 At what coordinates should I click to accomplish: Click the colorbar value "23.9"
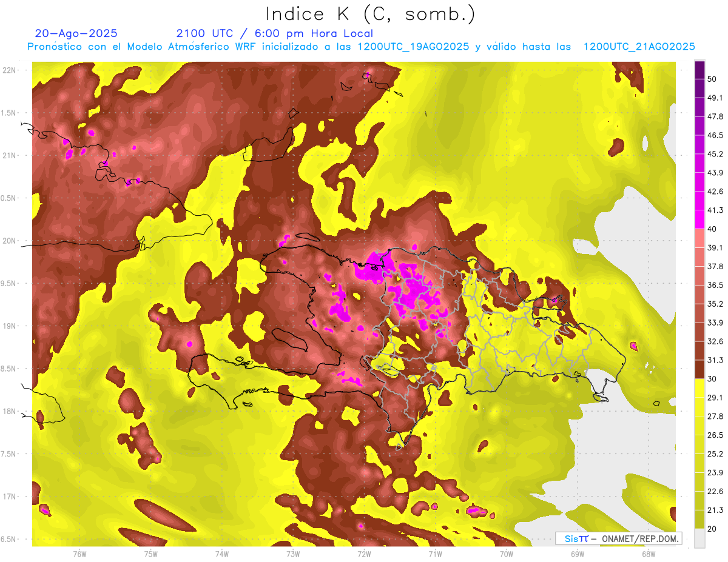coord(715,472)
